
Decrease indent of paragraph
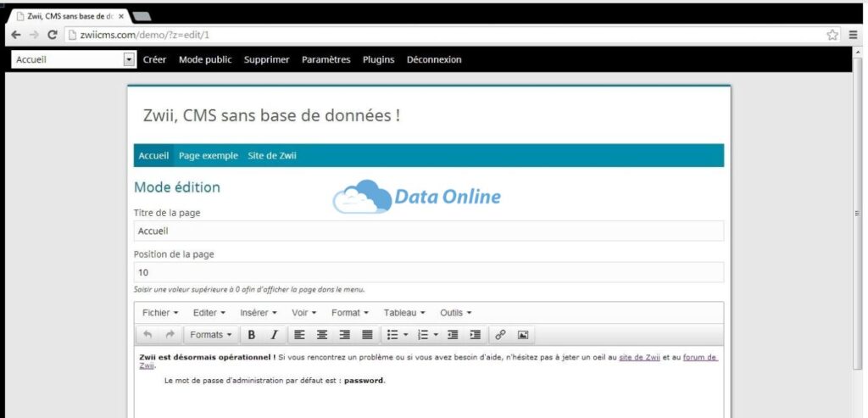point(453,334)
